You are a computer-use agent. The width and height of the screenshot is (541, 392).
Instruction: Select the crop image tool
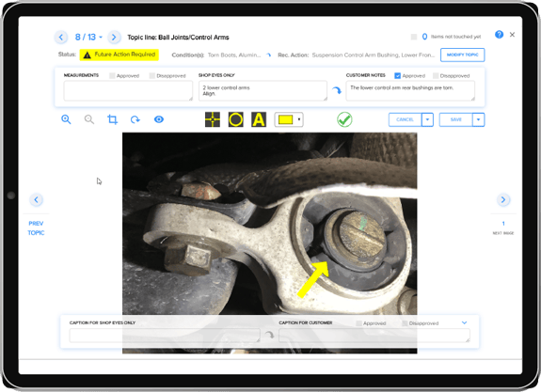coord(113,119)
